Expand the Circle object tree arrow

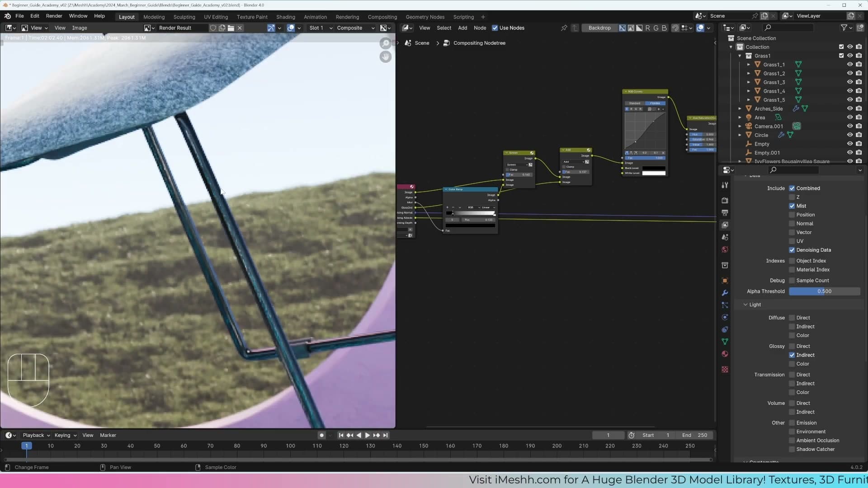click(x=740, y=135)
